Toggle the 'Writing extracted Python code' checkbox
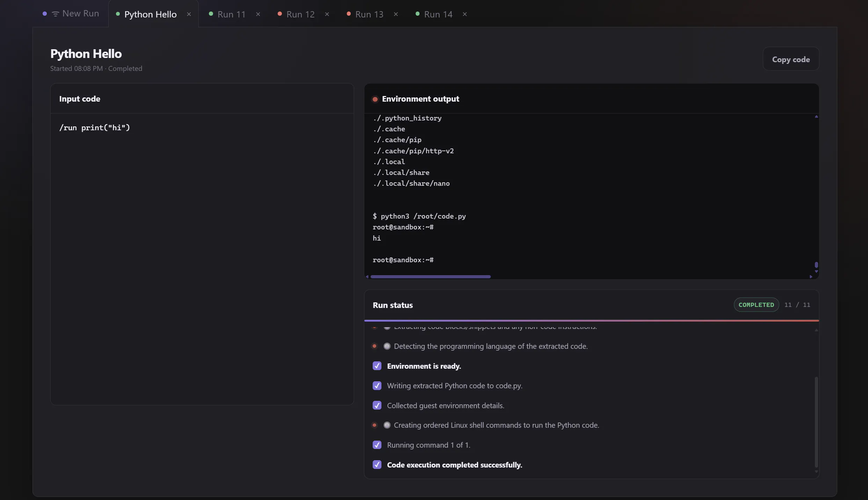This screenshot has width=868, height=500. (x=377, y=386)
